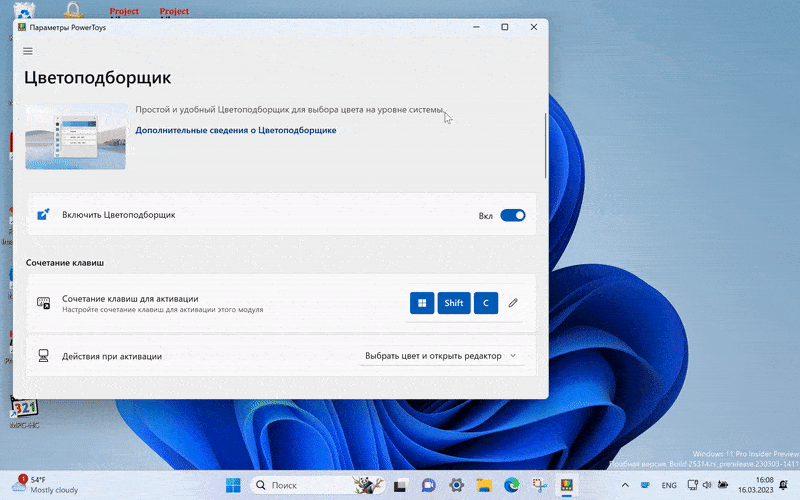This screenshot has width=800, height=500.
Task: Switch the input language via ENG indicator
Action: (669, 485)
